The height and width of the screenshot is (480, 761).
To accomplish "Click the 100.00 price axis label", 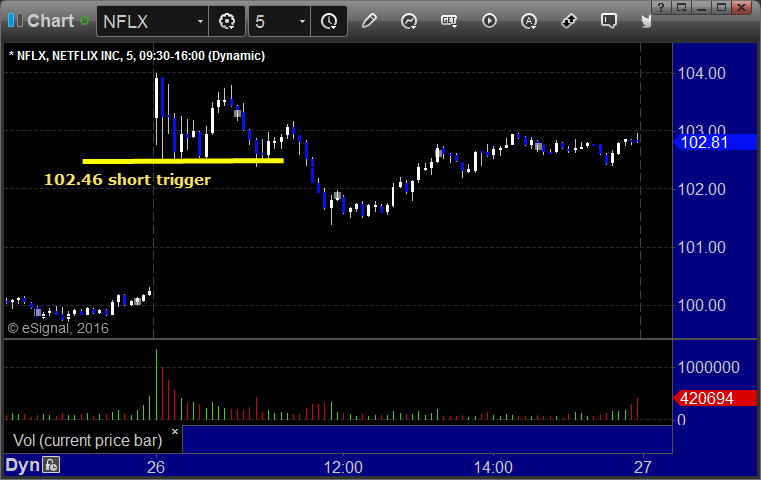I will pyautogui.click(x=701, y=305).
